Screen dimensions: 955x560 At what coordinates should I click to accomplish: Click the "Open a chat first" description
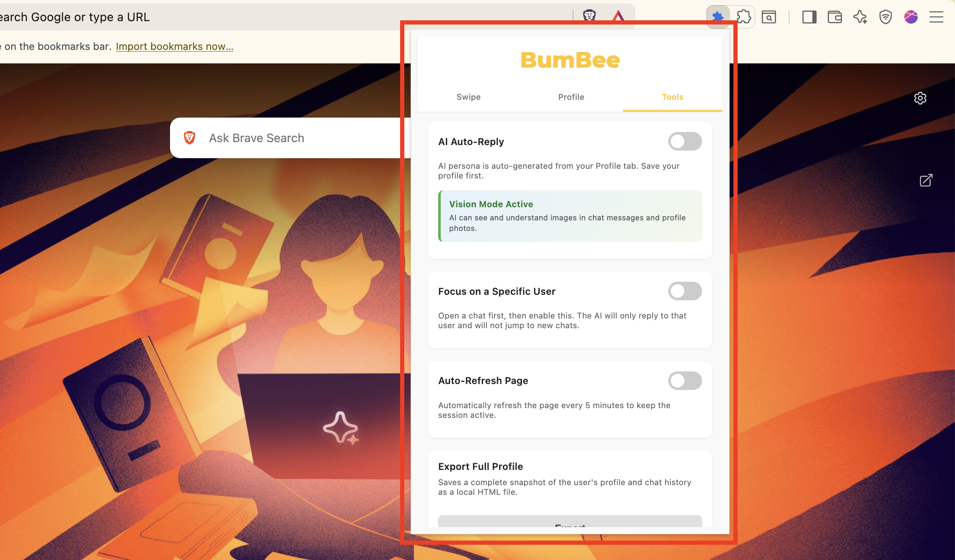[x=562, y=321]
